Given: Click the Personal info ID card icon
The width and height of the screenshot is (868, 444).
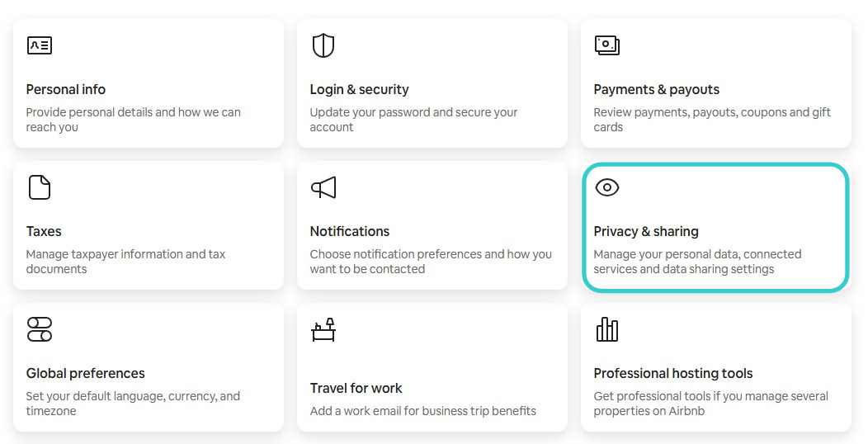Looking at the screenshot, I should point(40,45).
